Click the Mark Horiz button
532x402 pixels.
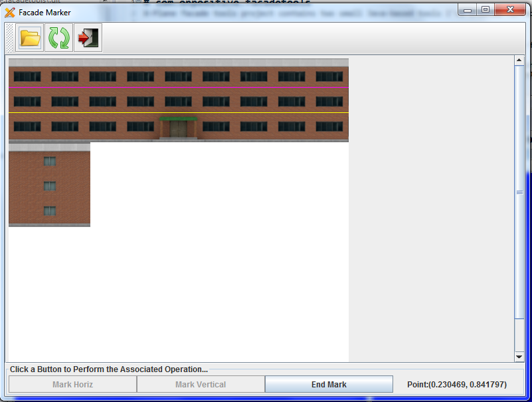72,384
